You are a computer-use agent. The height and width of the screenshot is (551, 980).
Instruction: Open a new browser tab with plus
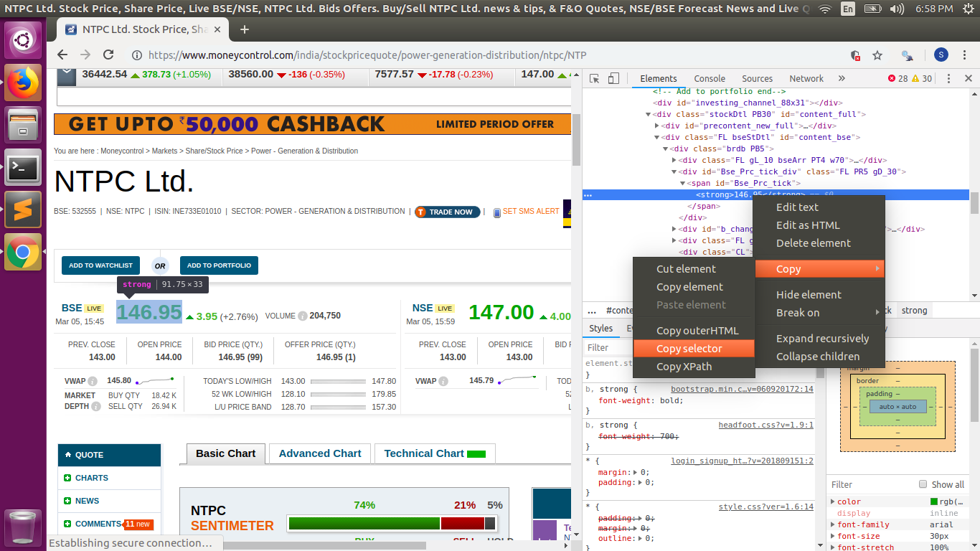pyautogui.click(x=245, y=29)
